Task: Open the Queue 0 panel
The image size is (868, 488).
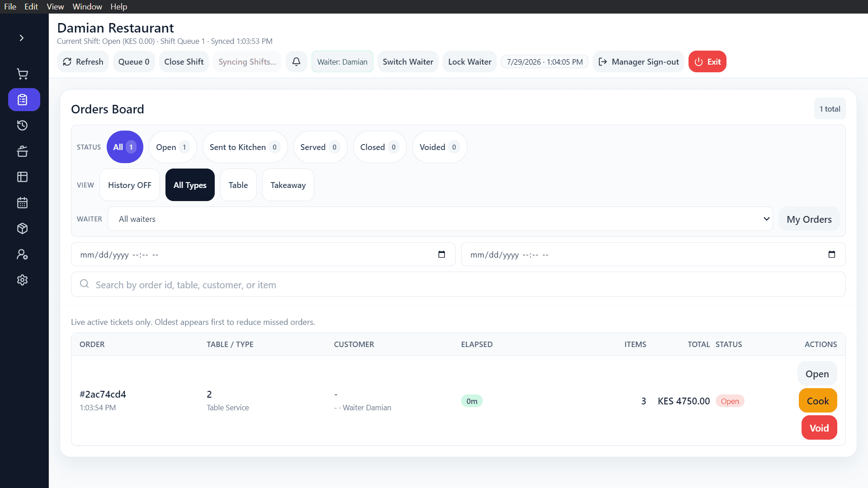Action: tap(134, 61)
